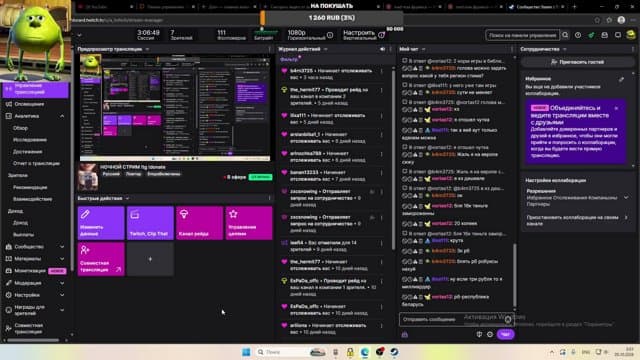Open Alerts (Оповещения) in the sidebar
The image size is (640, 360).
(x=29, y=104)
